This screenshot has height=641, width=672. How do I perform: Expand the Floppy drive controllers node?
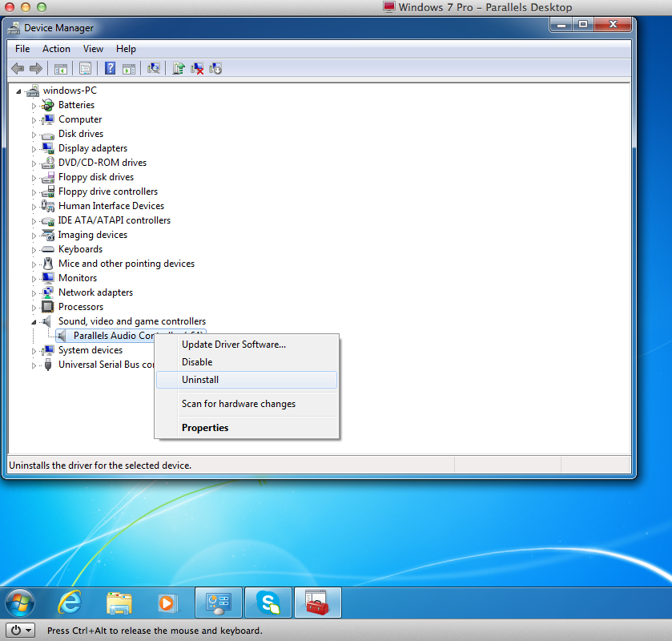34,192
